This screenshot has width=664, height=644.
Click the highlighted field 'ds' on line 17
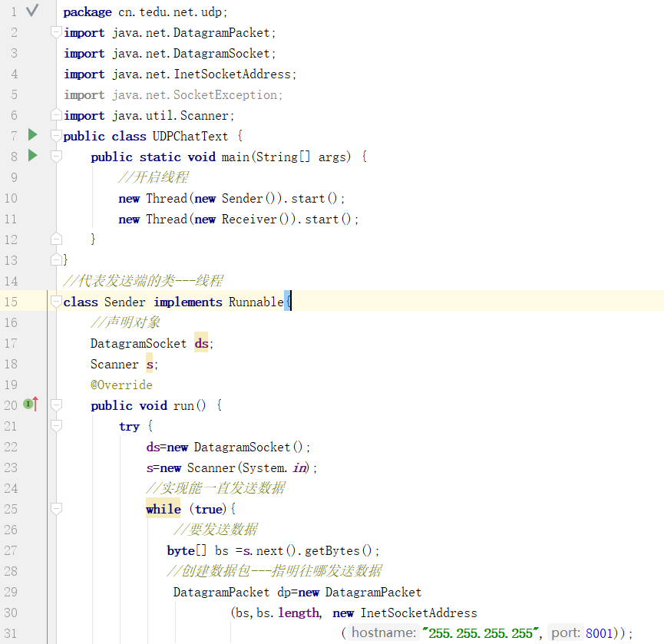pos(201,343)
